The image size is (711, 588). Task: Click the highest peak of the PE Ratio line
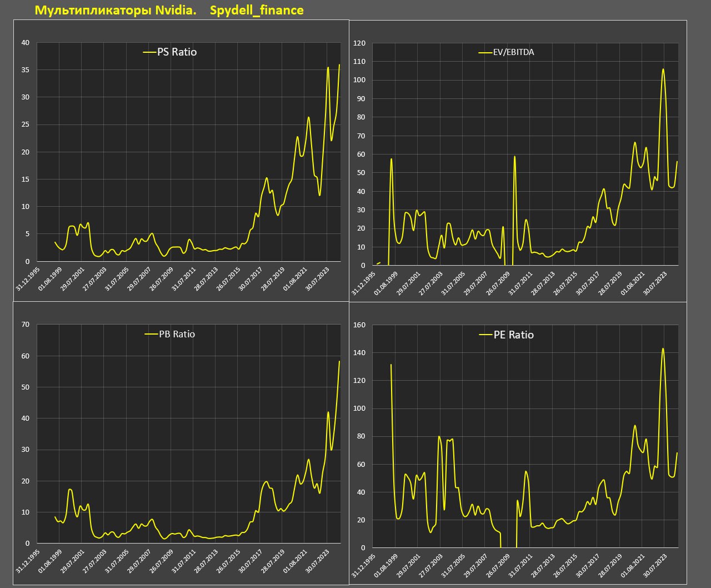pyautogui.click(x=663, y=349)
